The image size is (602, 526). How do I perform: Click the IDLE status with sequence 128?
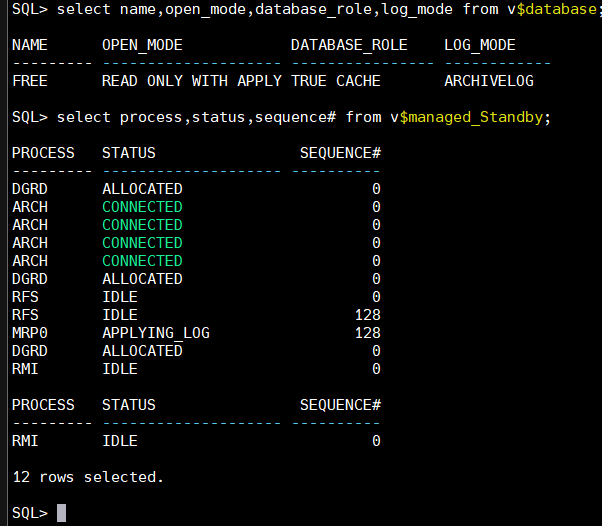pyautogui.click(x=120, y=315)
